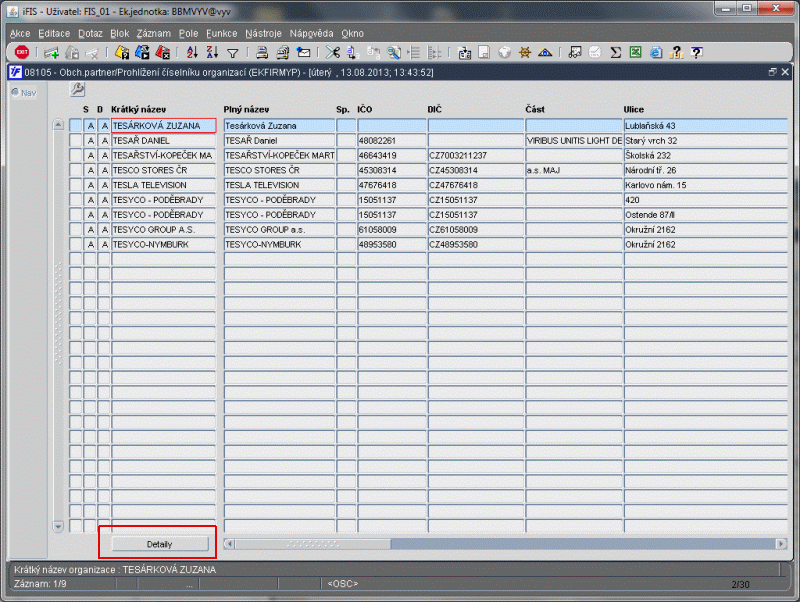Image resolution: width=800 pixels, height=602 pixels.
Task: Open the Záznam menu
Action: [154, 34]
